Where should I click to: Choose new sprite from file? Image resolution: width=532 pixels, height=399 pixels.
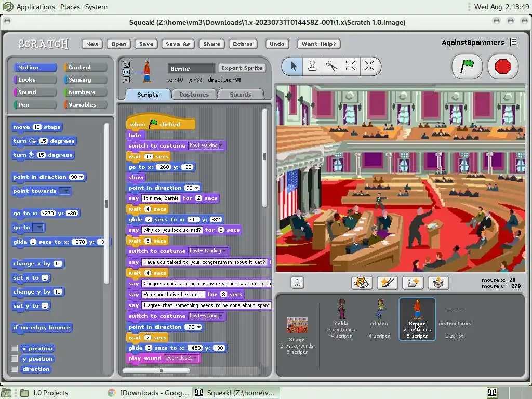(x=413, y=283)
